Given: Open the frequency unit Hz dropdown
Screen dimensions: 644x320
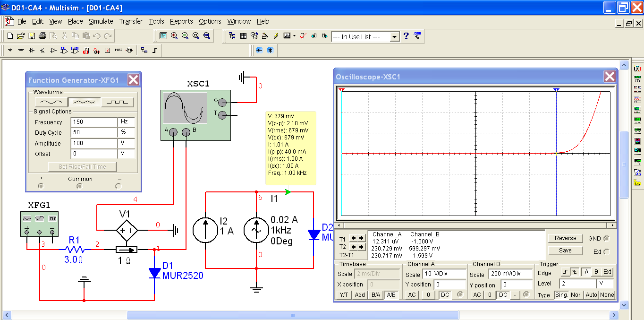Looking at the screenshot, I should (127, 122).
